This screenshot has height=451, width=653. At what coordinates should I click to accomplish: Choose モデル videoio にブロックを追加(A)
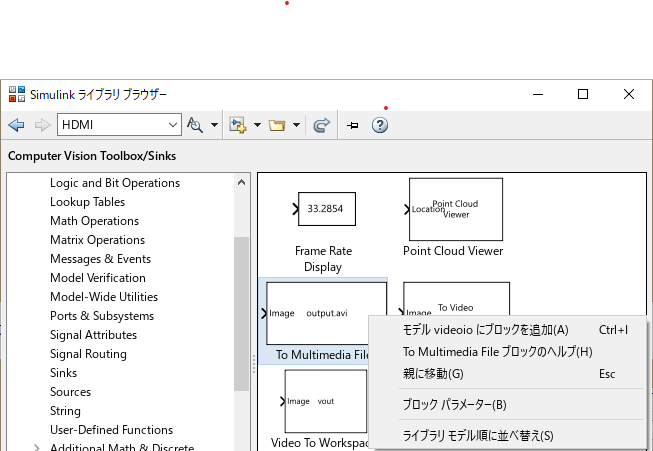click(507, 330)
